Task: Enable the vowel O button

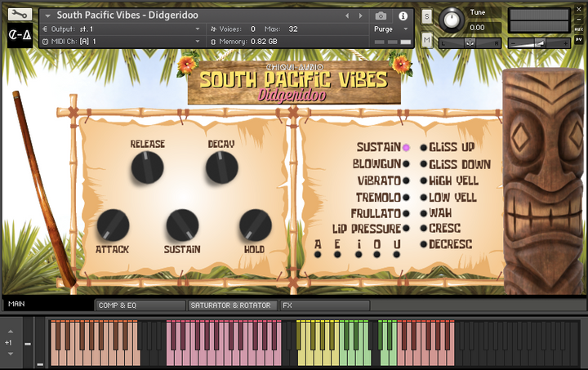Action: pyautogui.click(x=376, y=255)
